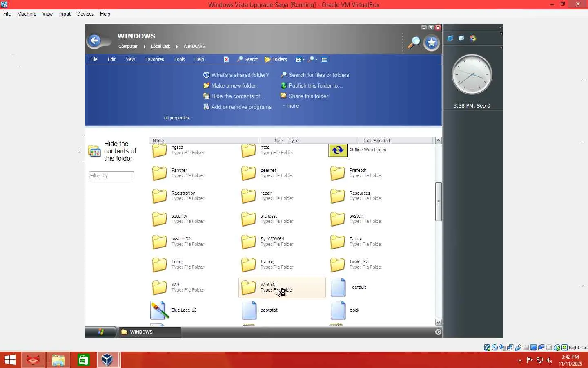Click 'Hide the contents of...' task
This screenshot has width=588, height=368.
(x=234, y=96)
